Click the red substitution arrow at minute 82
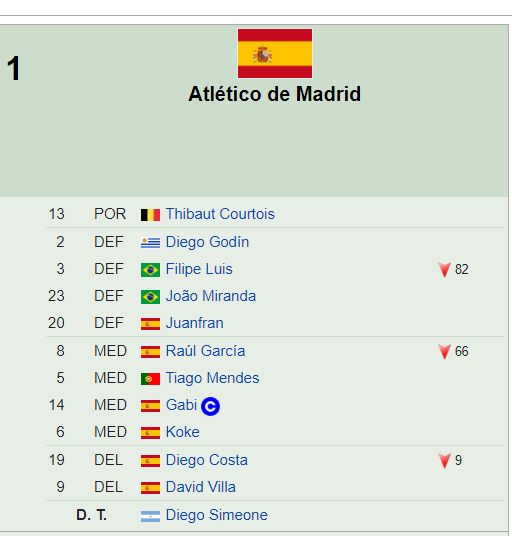This screenshot has height=536, width=512. point(444,270)
